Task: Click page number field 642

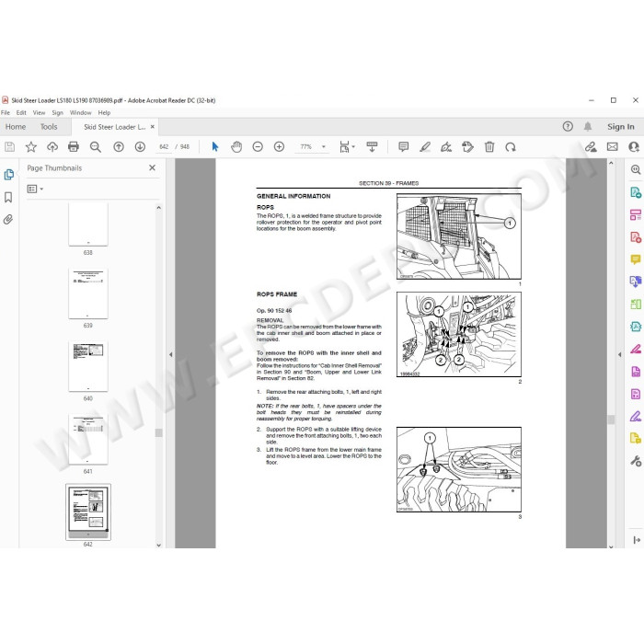Action: click(x=164, y=146)
